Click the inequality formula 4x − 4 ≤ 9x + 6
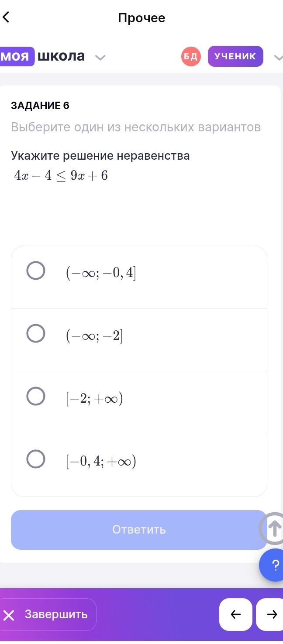The image size is (283, 644). [x=61, y=176]
